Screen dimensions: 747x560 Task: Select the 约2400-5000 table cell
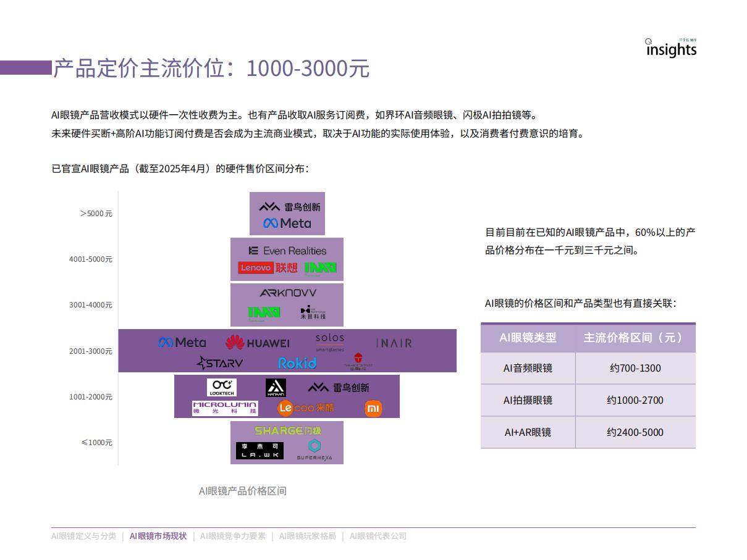(635, 432)
